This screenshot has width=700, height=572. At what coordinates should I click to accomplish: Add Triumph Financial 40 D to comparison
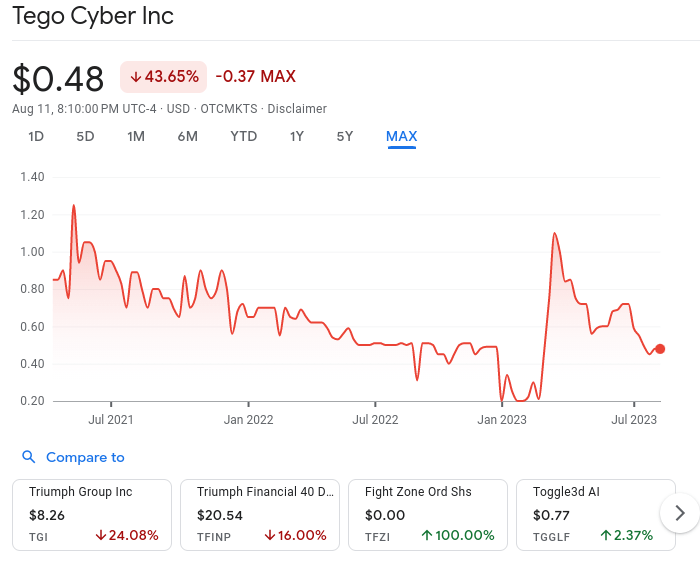[x=260, y=514]
